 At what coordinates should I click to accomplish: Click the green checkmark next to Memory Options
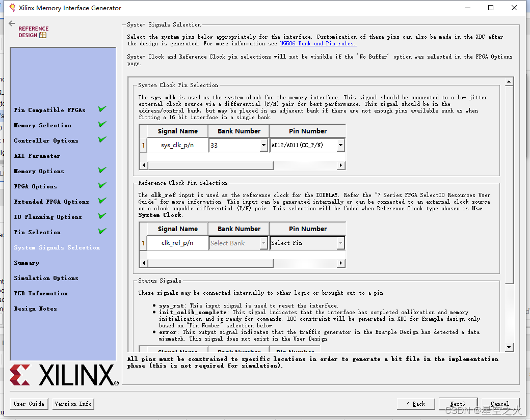pyautogui.click(x=102, y=170)
